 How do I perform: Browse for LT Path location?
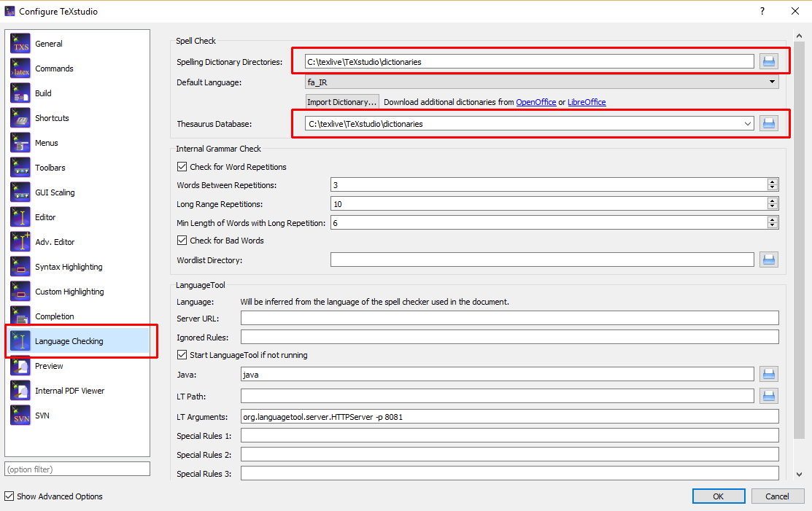pos(769,396)
